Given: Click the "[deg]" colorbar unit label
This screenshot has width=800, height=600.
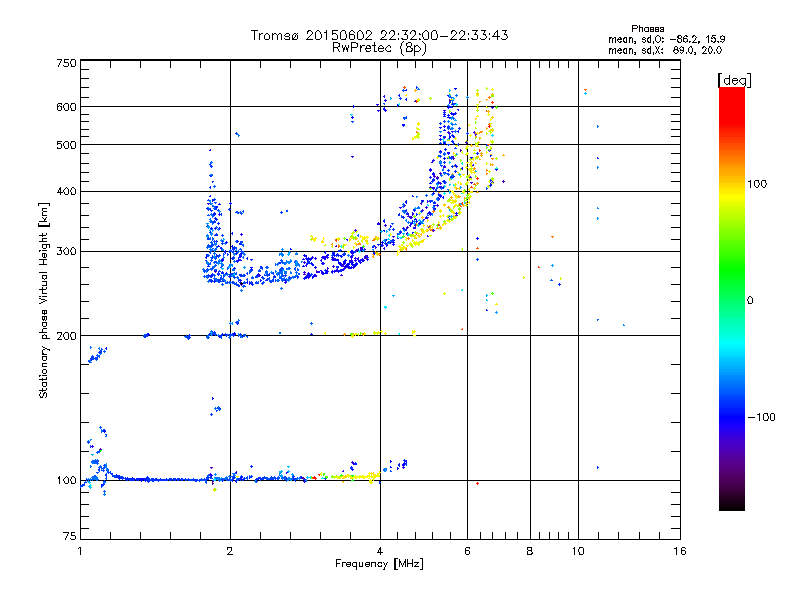Looking at the screenshot, I should [734, 81].
